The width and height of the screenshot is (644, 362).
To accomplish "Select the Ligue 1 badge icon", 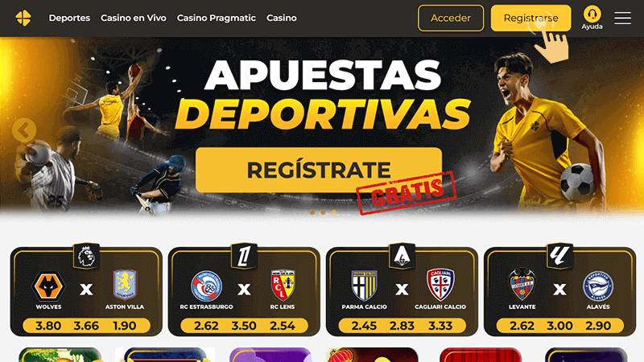I will [244, 256].
